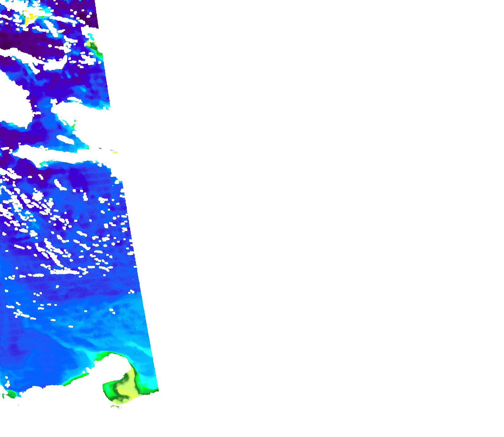Click the bright green speck beside central white cloud
This screenshot has height=437, width=504.
74,125
